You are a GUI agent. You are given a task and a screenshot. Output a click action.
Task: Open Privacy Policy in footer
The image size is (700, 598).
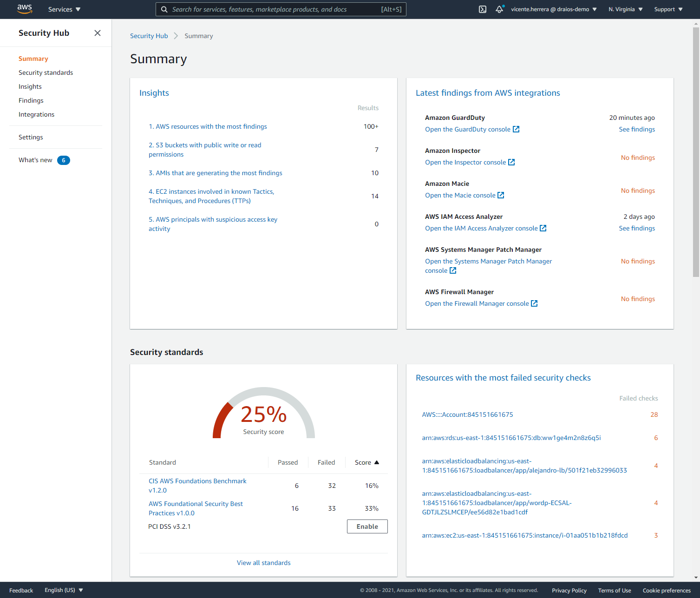(569, 590)
